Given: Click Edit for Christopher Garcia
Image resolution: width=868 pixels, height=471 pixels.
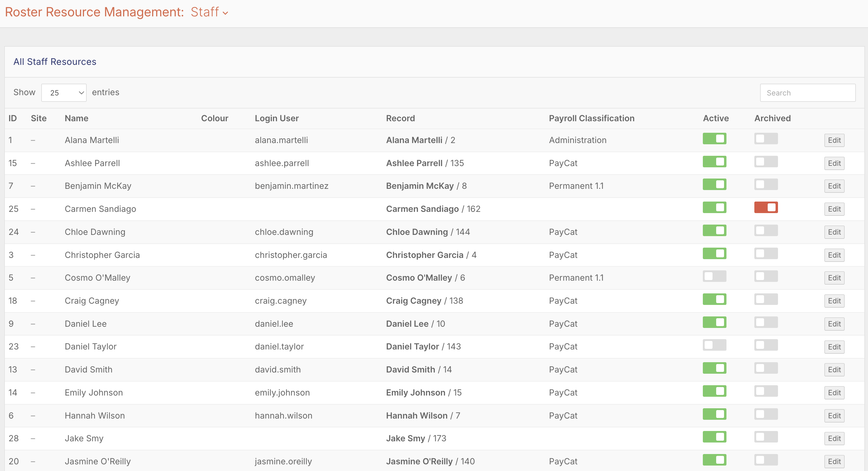Looking at the screenshot, I should (834, 255).
